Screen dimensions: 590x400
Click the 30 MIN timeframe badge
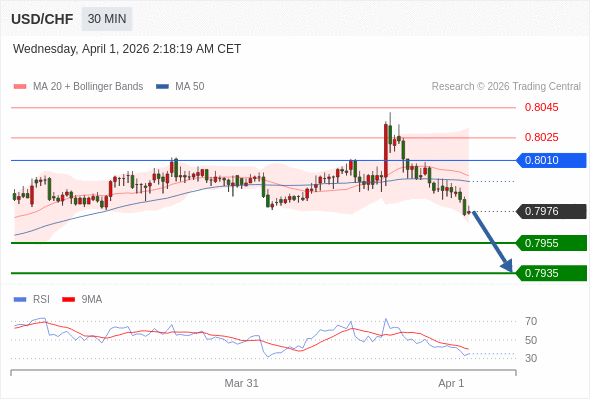pos(107,19)
